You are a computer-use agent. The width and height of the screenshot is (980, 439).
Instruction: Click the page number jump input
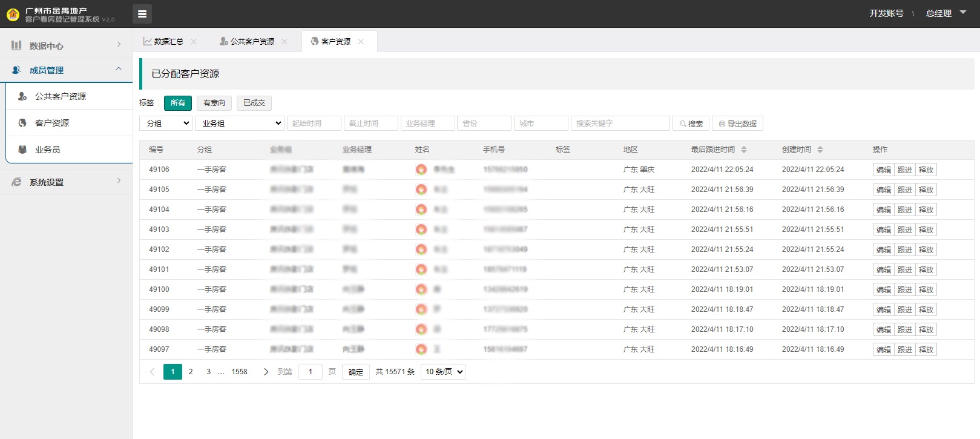311,372
